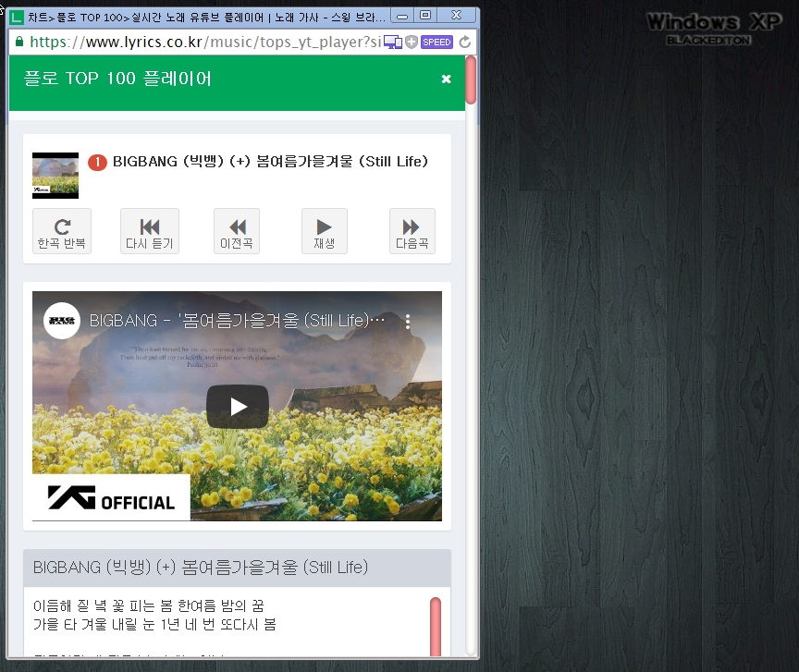This screenshot has width=799, height=672.
Task: Open the screen/device icon in the address bar
Action: click(x=393, y=43)
